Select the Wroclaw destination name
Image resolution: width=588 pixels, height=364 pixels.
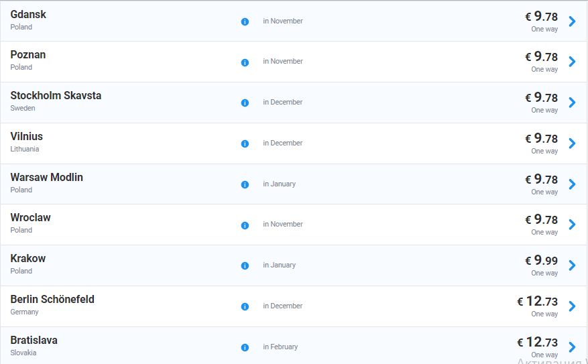(x=30, y=217)
